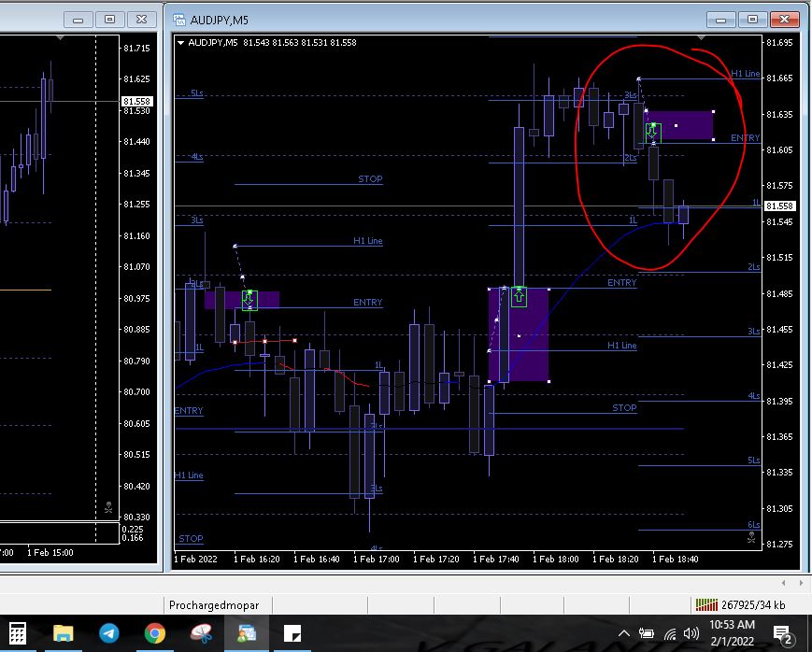This screenshot has height=652, width=812.
Task: Restore the left chart window
Action: click(109, 20)
